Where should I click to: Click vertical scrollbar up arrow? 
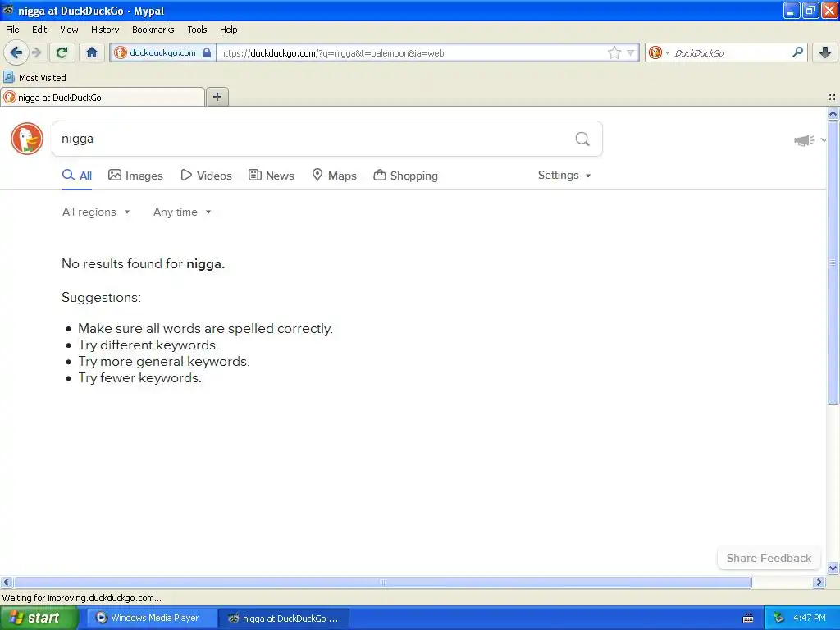coord(833,113)
